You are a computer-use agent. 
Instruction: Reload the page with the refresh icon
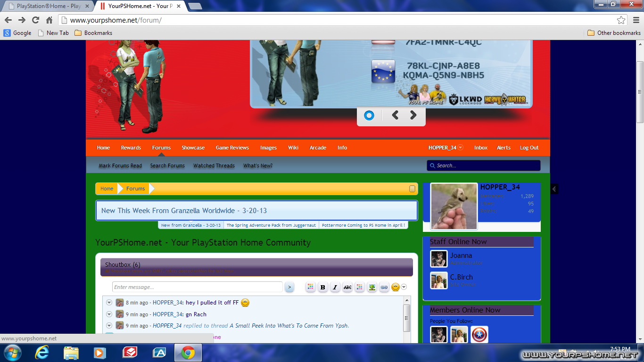pos(35,20)
